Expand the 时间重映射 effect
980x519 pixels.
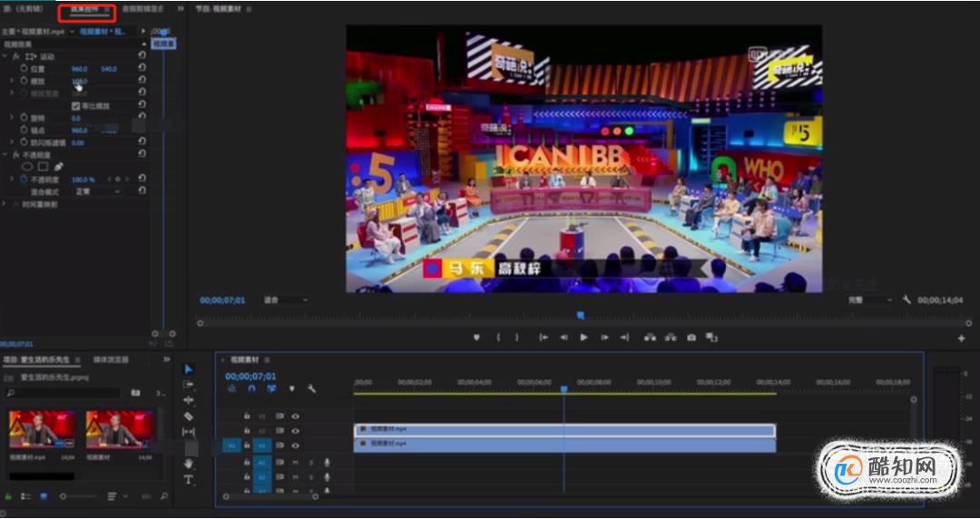[5, 204]
